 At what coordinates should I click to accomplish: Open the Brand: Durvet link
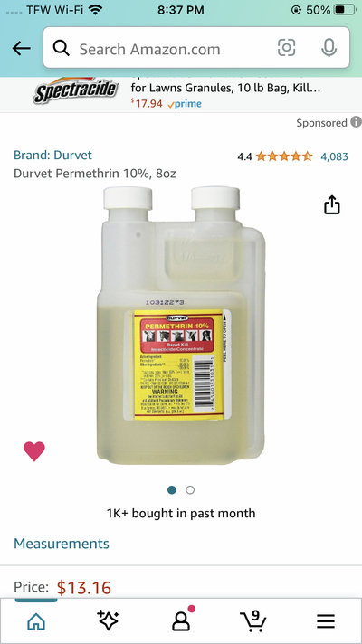(x=52, y=156)
